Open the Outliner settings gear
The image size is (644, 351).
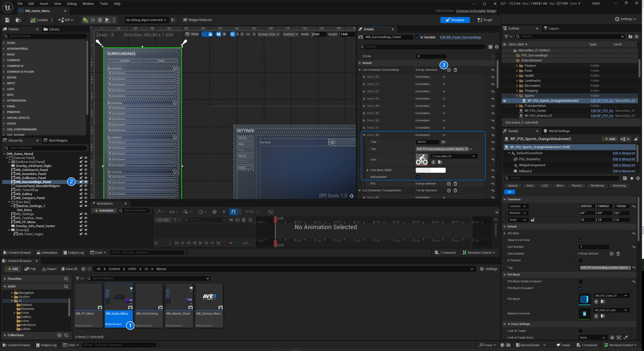tap(636, 36)
